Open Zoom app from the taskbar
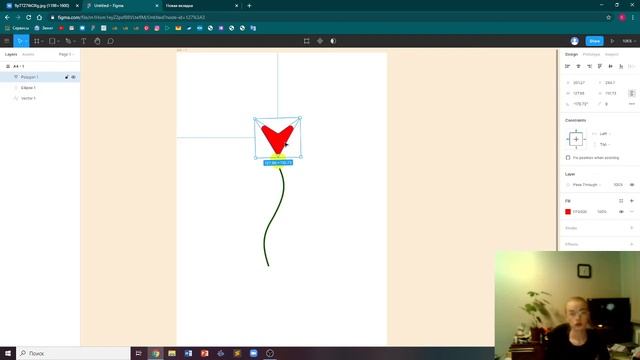 pyautogui.click(x=253, y=353)
